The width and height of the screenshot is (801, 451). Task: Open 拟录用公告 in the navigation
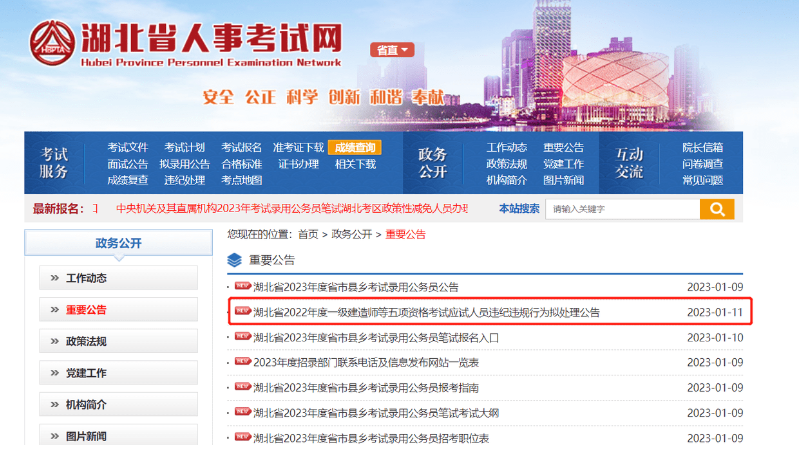click(184, 164)
